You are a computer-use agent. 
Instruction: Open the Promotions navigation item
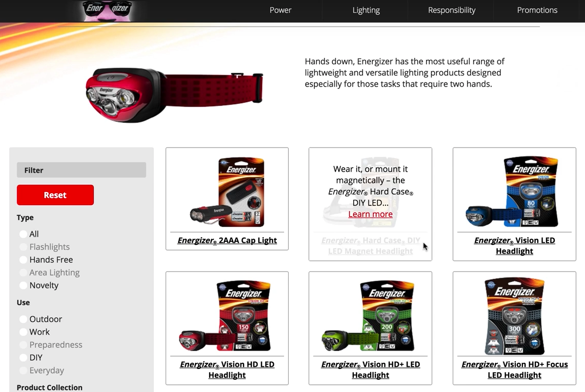pyautogui.click(x=537, y=10)
